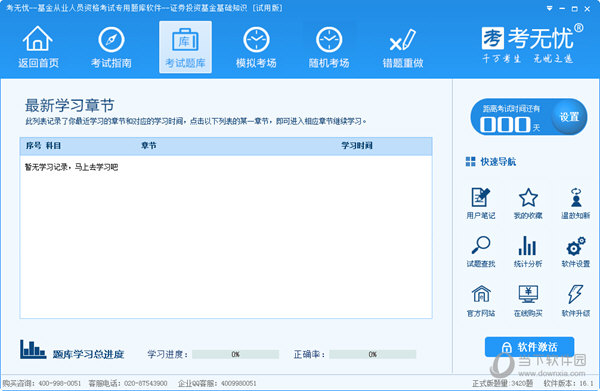Screen dimensions: 600x391
Task: Click the 暂无学习记录 message row
Action: coord(72,167)
